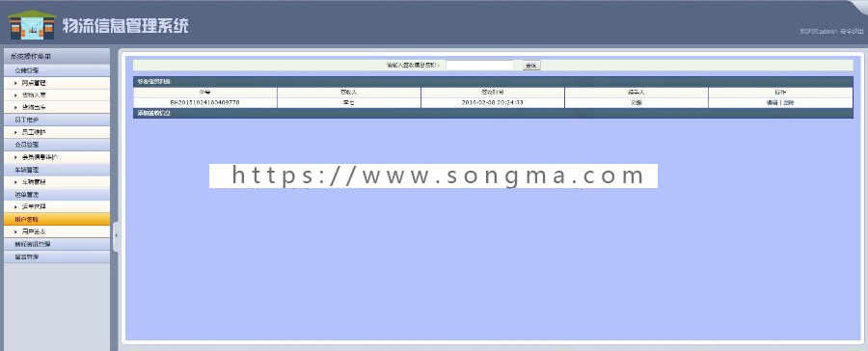Open the sub-item under the 运单管理 section
The image size is (868, 351).
(x=57, y=206)
